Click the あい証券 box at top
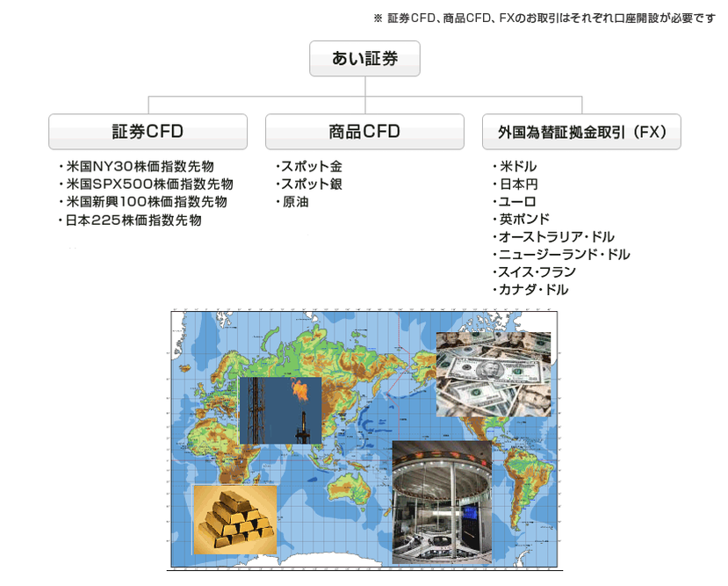The image size is (728, 586). tap(364, 59)
